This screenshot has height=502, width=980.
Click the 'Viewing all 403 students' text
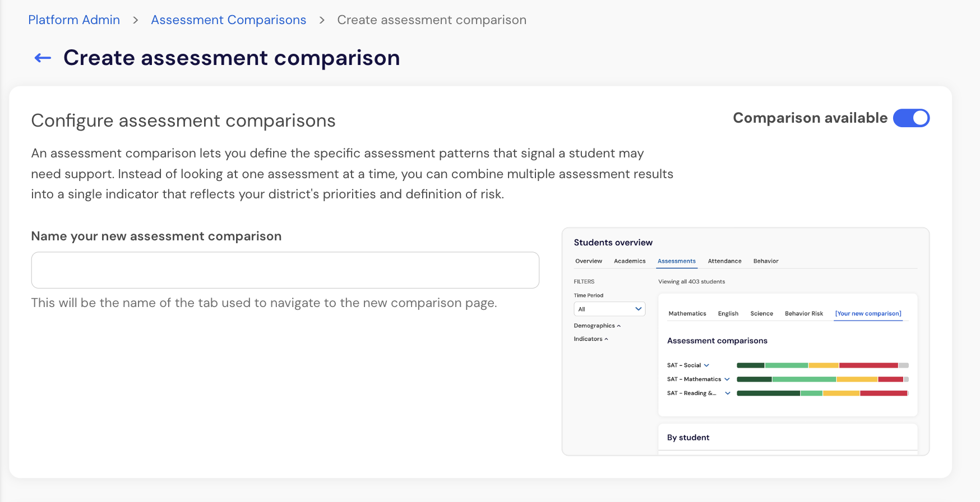pos(691,282)
